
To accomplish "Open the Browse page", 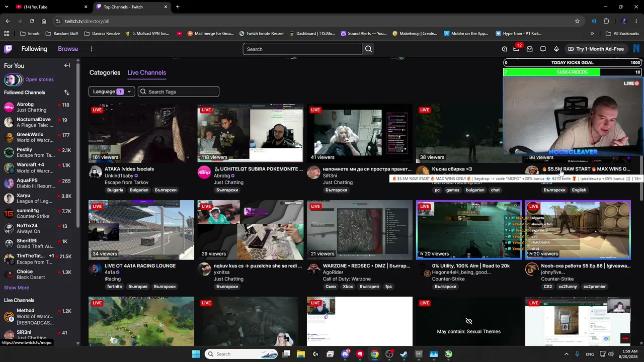I will pyautogui.click(x=68, y=49).
